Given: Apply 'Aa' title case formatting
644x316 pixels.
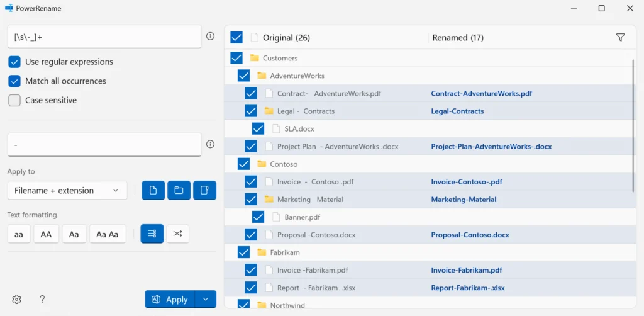Looking at the screenshot, I should (x=74, y=234).
